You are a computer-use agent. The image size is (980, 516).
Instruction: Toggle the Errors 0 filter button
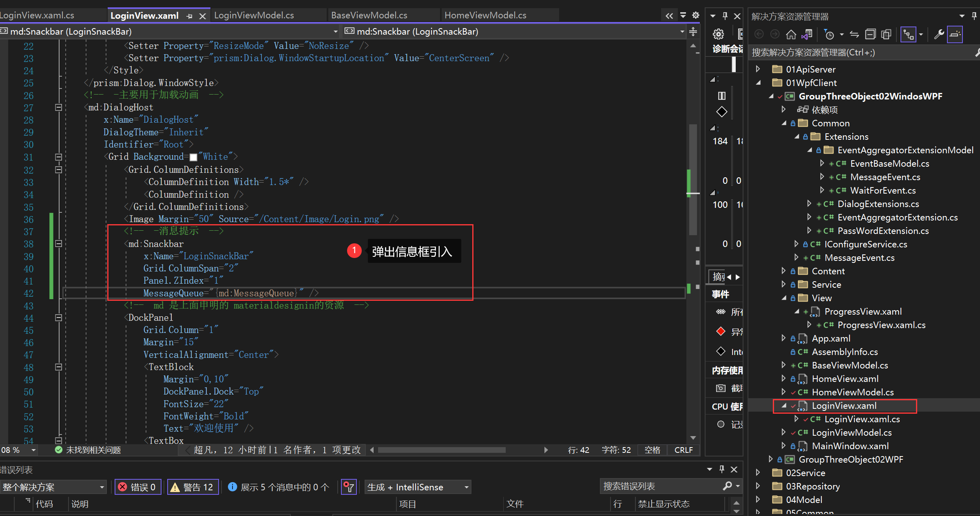(x=138, y=487)
